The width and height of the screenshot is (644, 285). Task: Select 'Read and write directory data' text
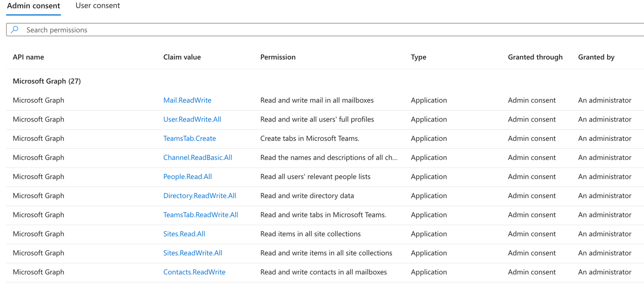point(307,195)
